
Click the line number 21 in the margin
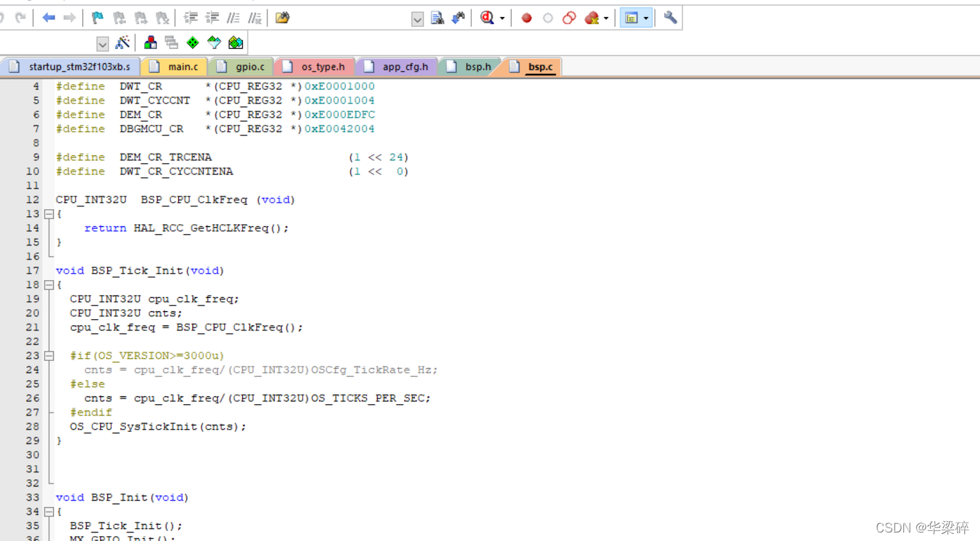(x=33, y=328)
